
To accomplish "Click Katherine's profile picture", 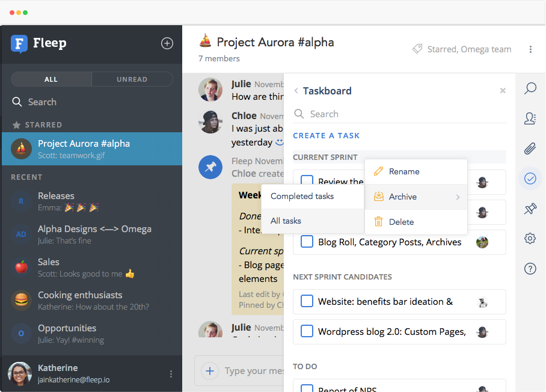I will click(x=20, y=373).
